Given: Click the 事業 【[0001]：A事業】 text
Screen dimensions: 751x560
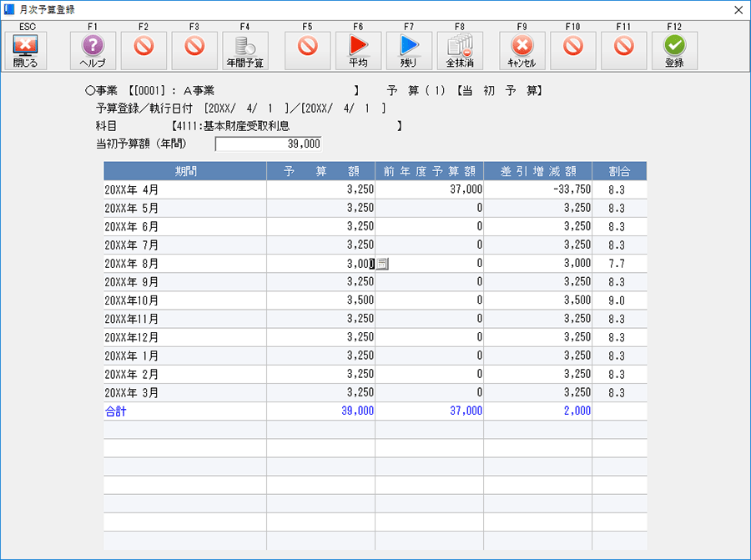Looking at the screenshot, I should [x=222, y=90].
